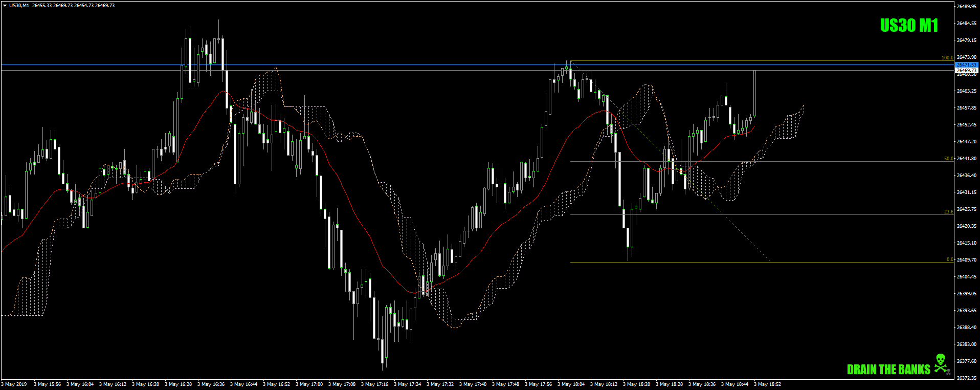Select the Fibonacci 50.0 level label

948,159
